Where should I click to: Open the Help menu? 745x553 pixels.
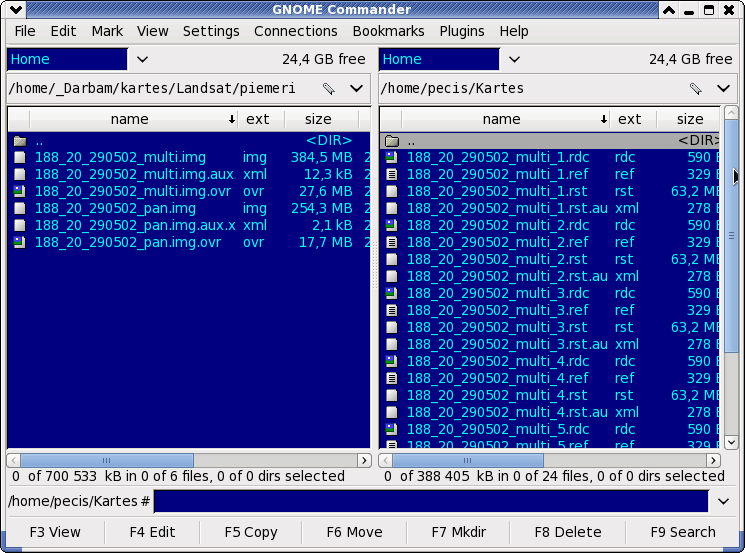[x=514, y=31]
